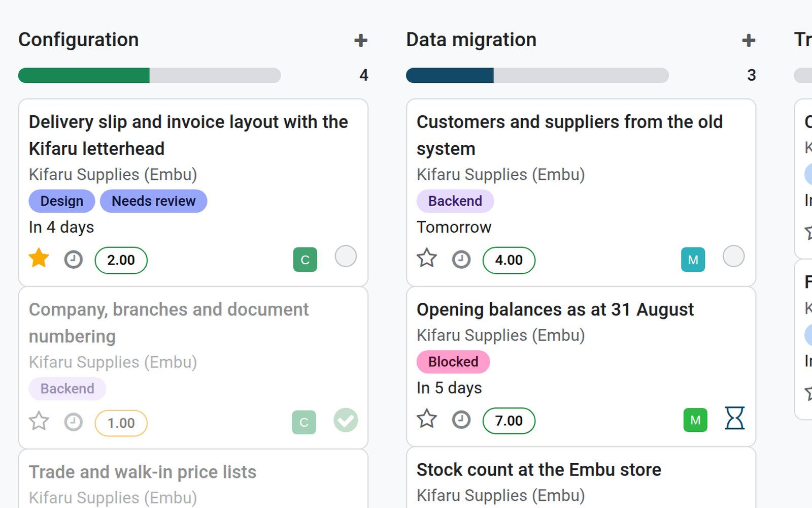The height and width of the screenshot is (508, 812).
Task: Star the Customers and suppliers card
Action: point(427,258)
